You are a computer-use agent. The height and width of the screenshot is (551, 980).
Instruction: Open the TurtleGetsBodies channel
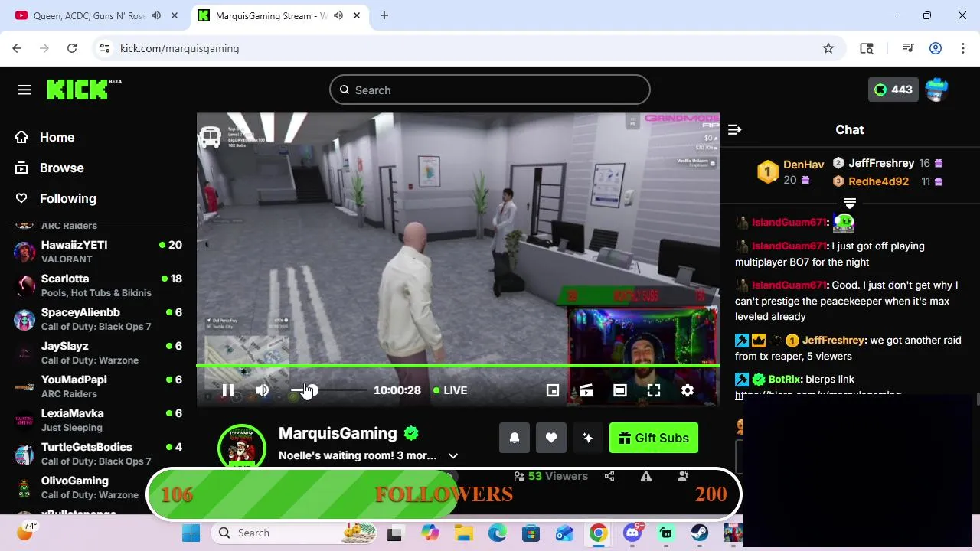click(98, 454)
